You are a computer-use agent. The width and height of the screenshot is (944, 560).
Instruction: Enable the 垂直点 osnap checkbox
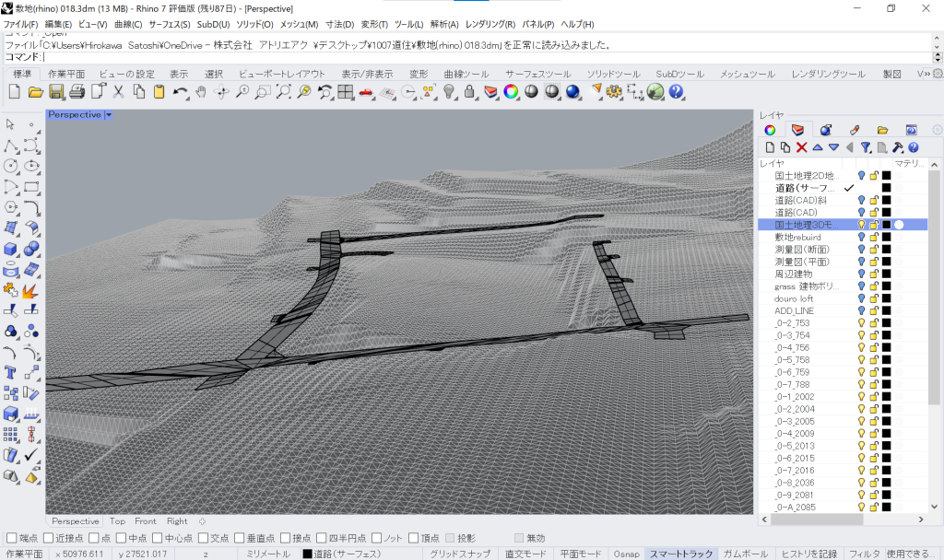coord(239,538)
